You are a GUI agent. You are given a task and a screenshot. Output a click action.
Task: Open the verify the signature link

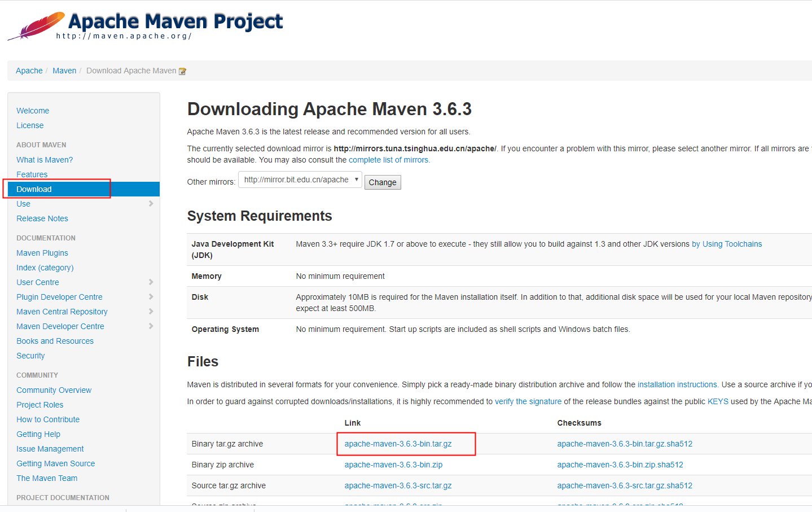tap(528, 401)
